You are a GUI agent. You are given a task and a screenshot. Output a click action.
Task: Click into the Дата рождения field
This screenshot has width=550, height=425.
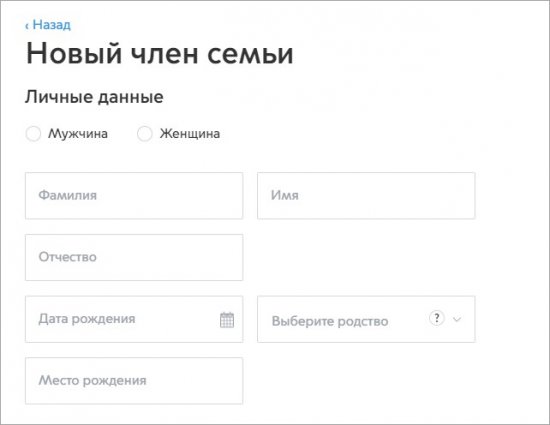(134, 319)
